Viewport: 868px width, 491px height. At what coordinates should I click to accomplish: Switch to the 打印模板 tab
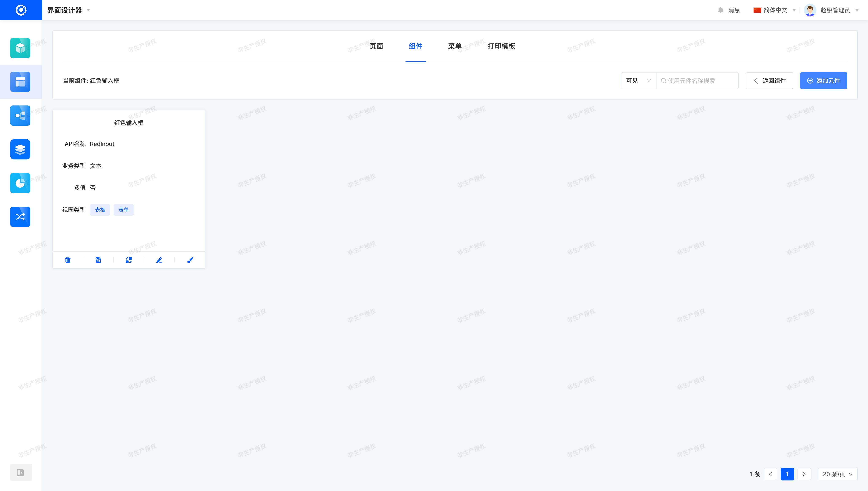[x=501, y=46]
